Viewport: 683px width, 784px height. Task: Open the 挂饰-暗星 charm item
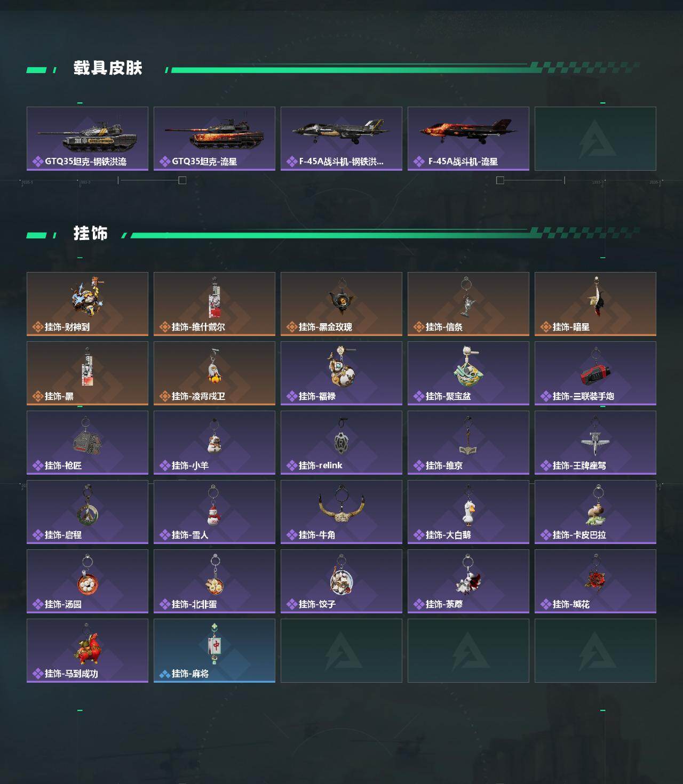[595, 304]
